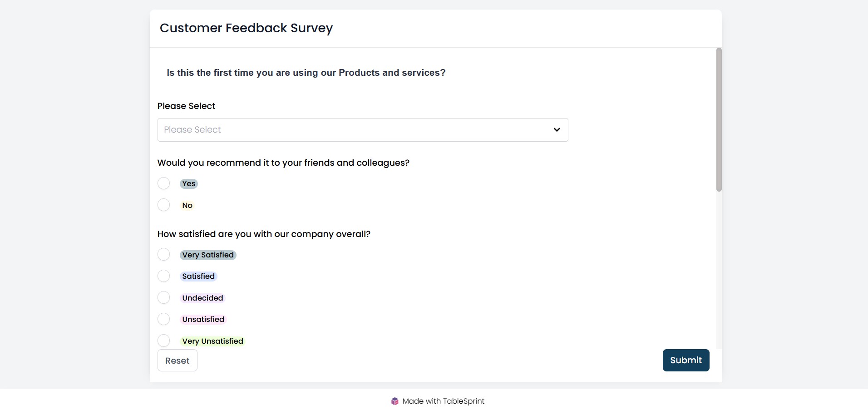
Task: Select the Yes radio button
Action: coord(163,183)
